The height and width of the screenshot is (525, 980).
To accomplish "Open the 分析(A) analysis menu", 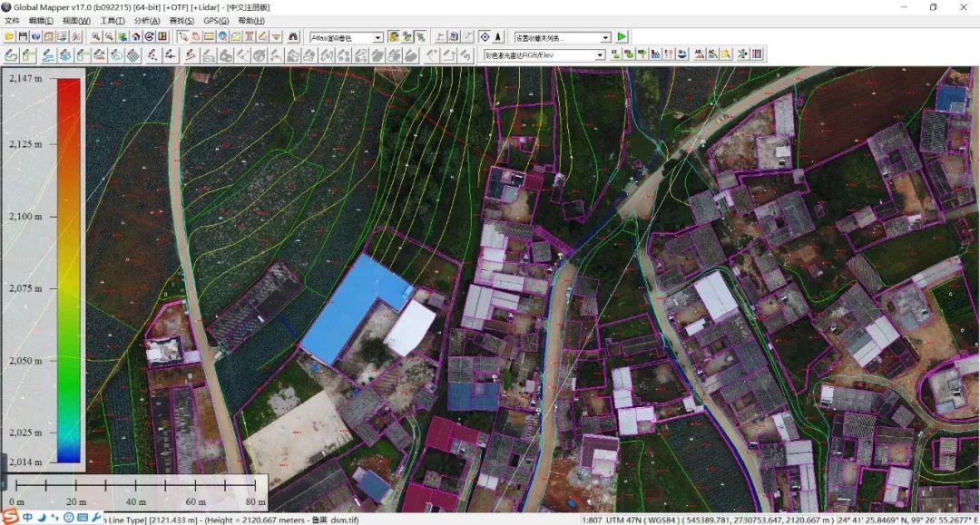I will [x=146, y=20].
